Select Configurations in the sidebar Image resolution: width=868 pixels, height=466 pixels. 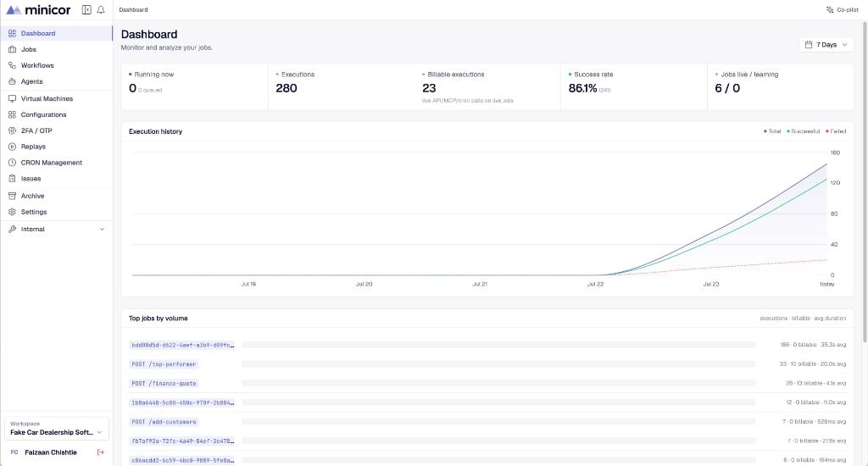57,114
